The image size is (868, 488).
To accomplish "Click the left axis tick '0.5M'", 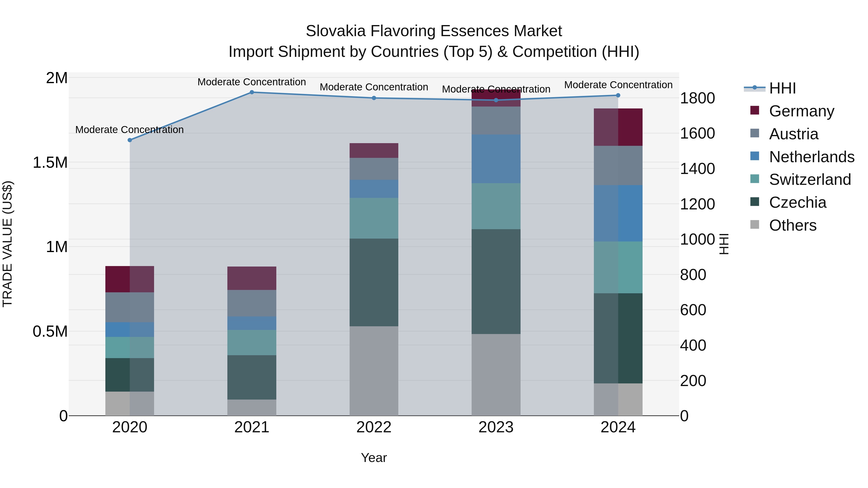I will tap(50, 331).
